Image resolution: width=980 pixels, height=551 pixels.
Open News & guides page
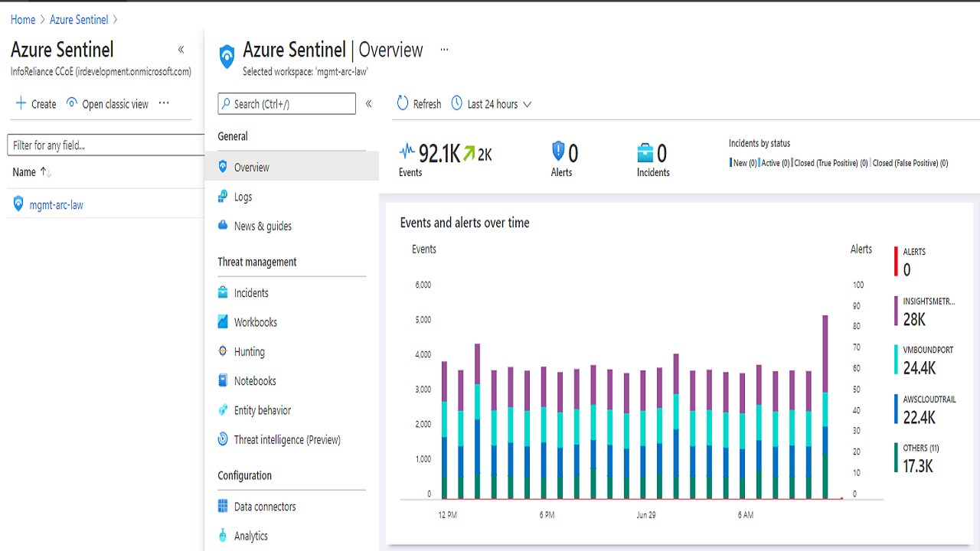coord(263,226)
